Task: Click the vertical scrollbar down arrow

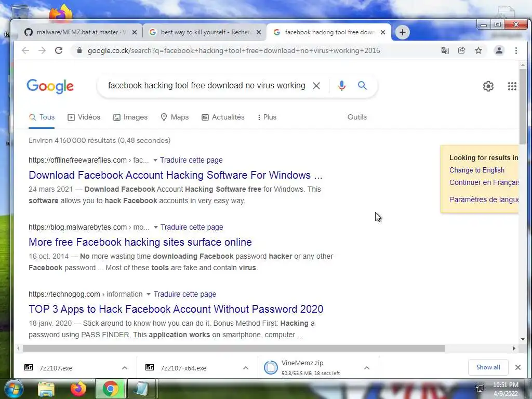Action: pyautogui.click(x=523, y=339)
